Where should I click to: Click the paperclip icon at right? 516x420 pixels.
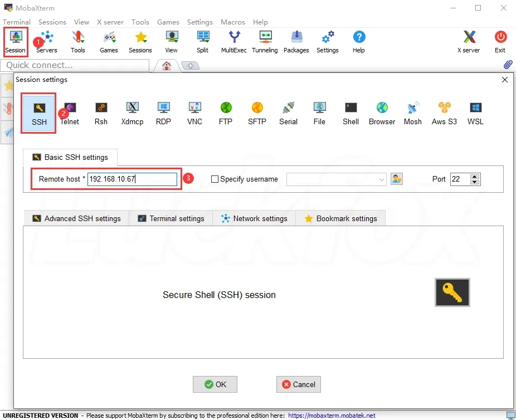click(x=508, y=65)
